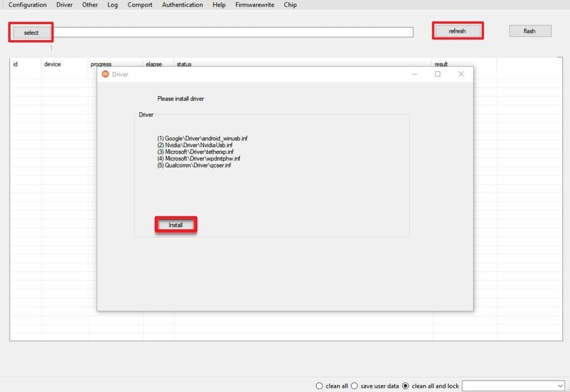Click the firmware path input field
The image size is (570, 392).
point(234,32)
